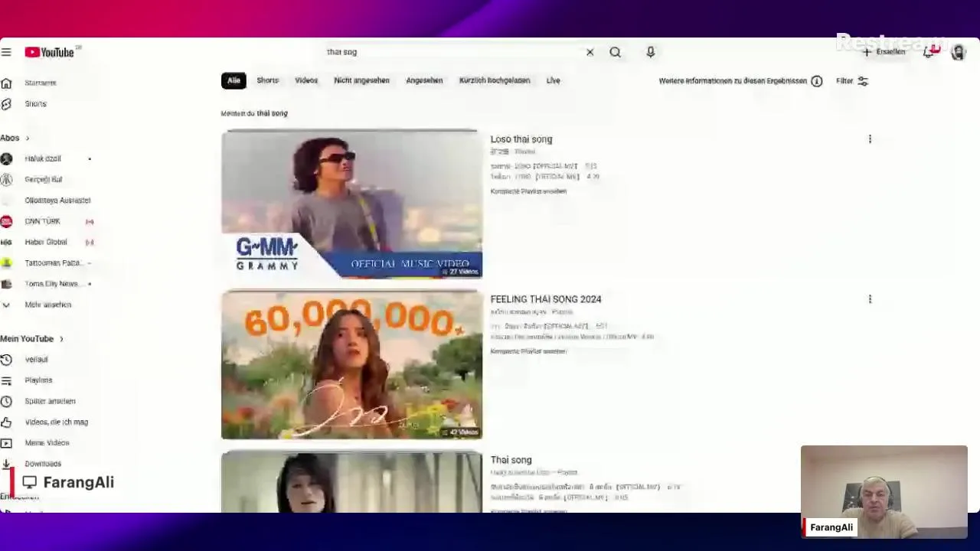Open more options for Loso thai song
The height and width of the screenshot is (551, 980).
coord(870,139)
